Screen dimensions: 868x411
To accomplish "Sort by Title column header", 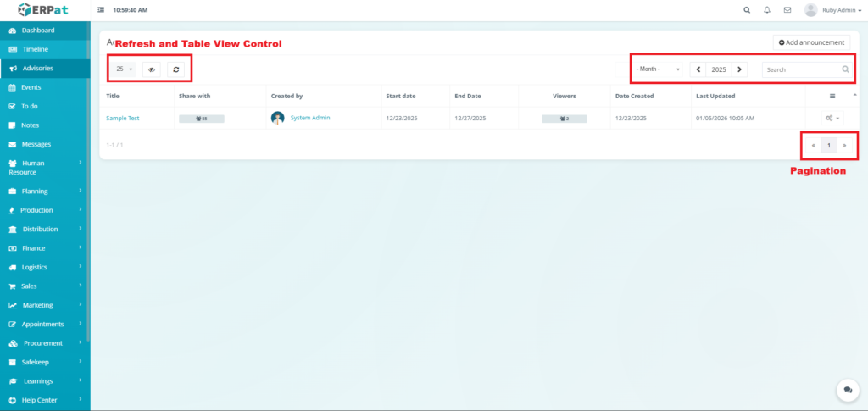I will (x=113, y=96).
